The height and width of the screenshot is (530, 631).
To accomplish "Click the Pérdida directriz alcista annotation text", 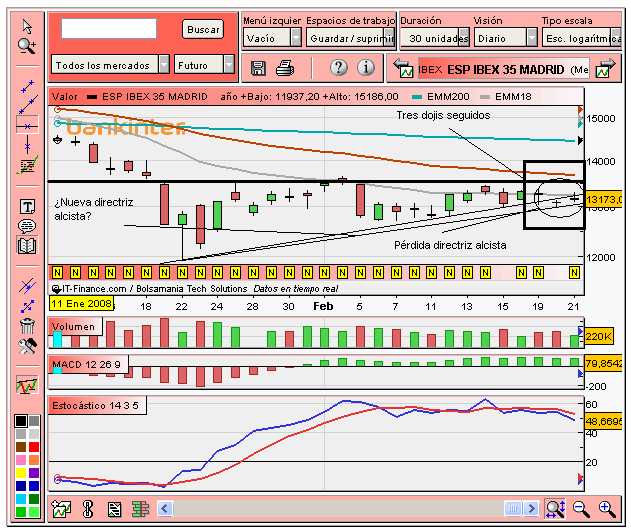I will tap(450, 245).
